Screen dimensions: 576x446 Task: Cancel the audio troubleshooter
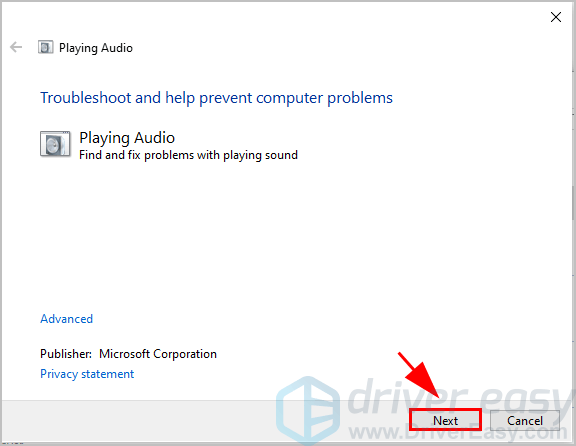[525, 420]
